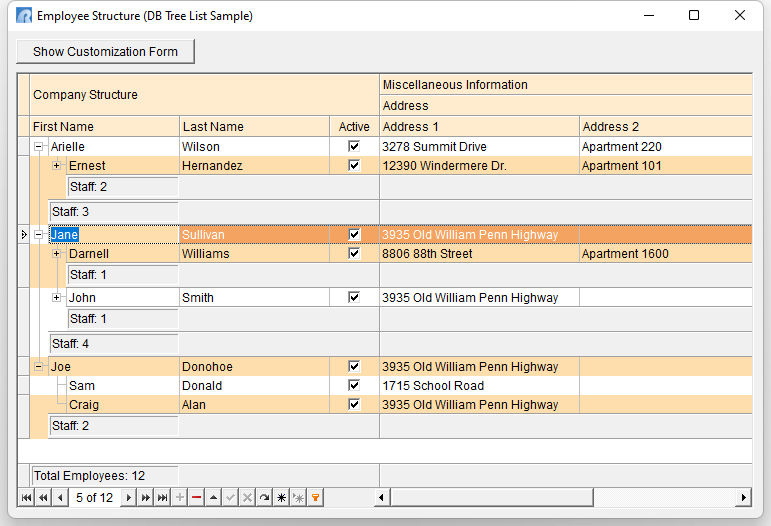Viewport: 771px width, 526px height.
Task: Select the 'Hernandez' last name cell
Action: (x=254, y=166)
